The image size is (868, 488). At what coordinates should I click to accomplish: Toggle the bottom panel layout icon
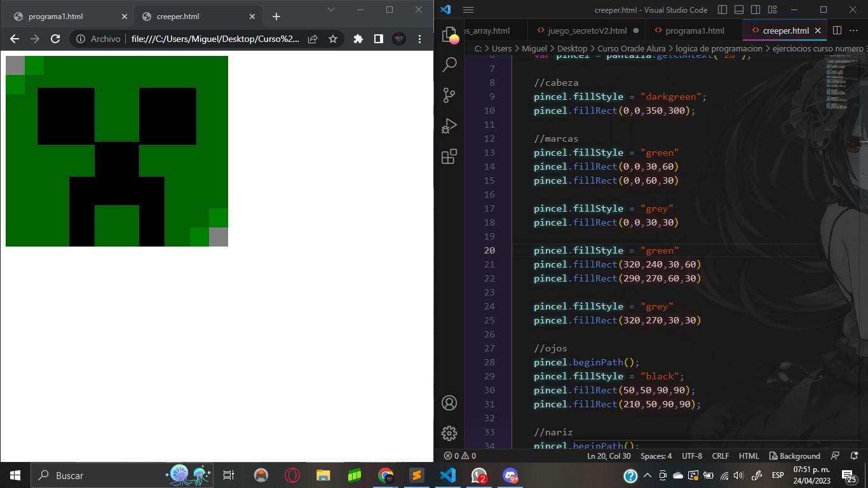coord(739,10)
